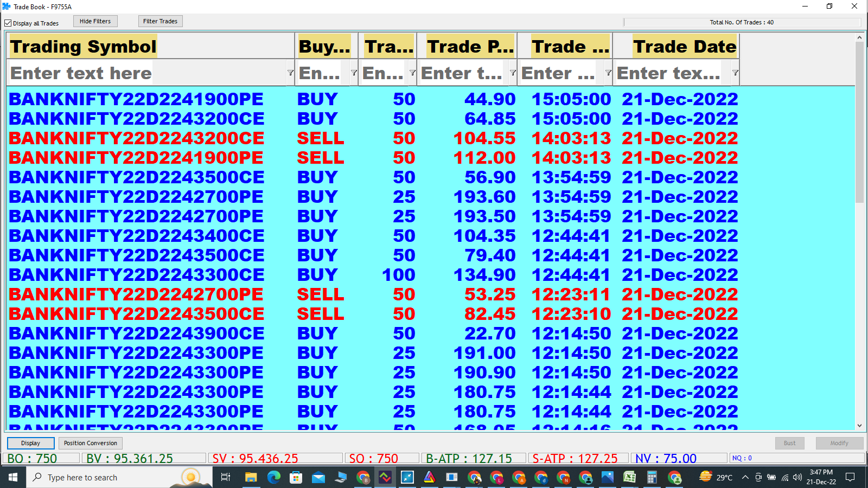The height and width of the screenshot is (488, 868).
Task: Open the Trade Time column filter dropdown
Action: pyautogui.click(x=608, y=73)
